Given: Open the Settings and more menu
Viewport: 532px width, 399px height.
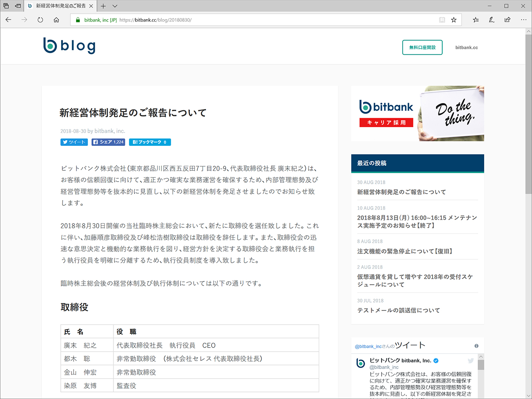Looking at the screenshot, I should [x=523, y=20].
